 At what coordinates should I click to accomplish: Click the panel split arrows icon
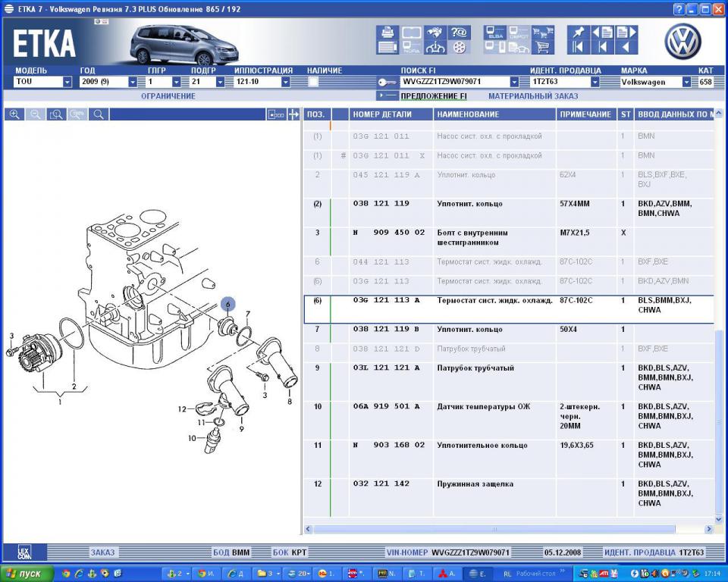(x=293, y=114)
